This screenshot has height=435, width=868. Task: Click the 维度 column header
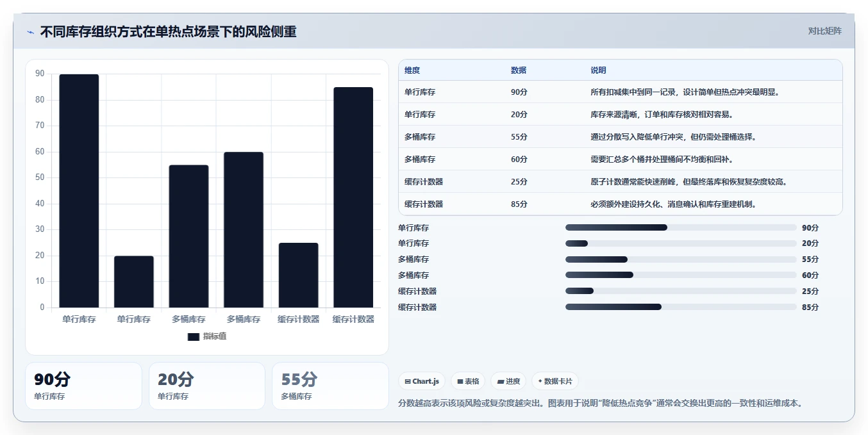412,70
